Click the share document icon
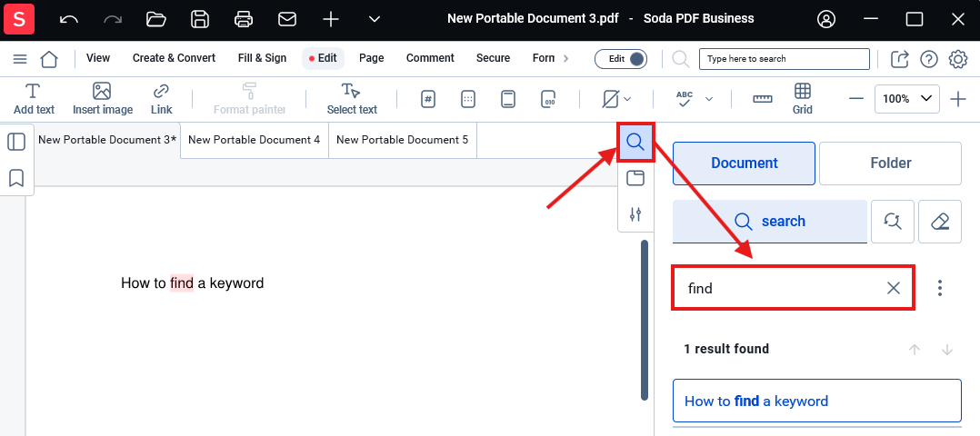Image resolution: width=980 pixels, height=436 pixels. (899, 59)
